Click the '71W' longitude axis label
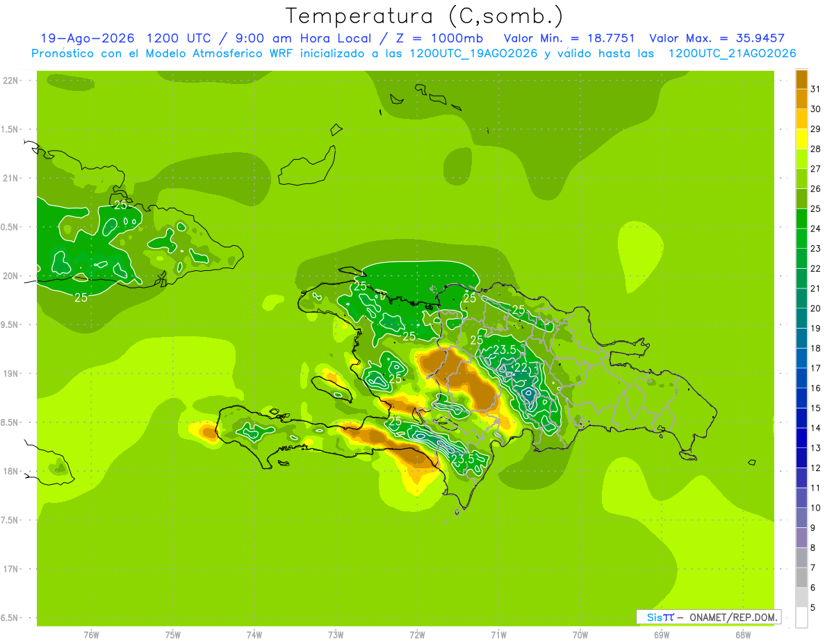The height and width of the screenshot is (644, 834). click(498, 635)
